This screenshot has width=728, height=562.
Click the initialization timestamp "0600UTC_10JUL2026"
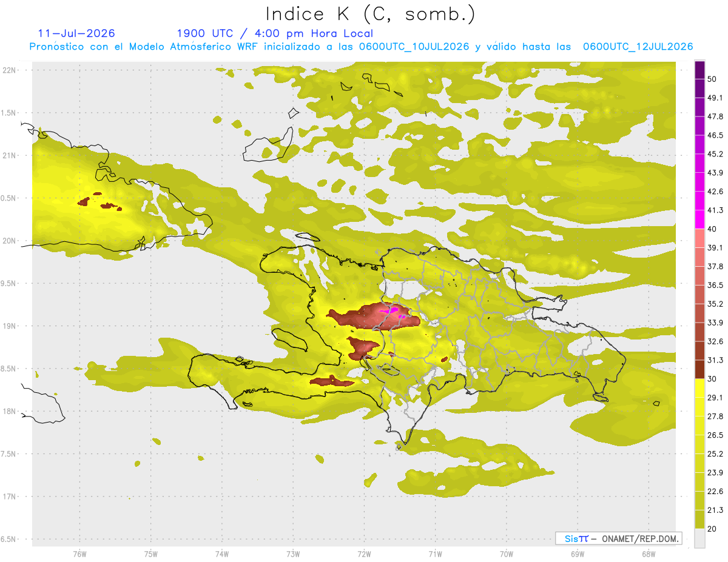pyautogui.click(x=414, y=47)
